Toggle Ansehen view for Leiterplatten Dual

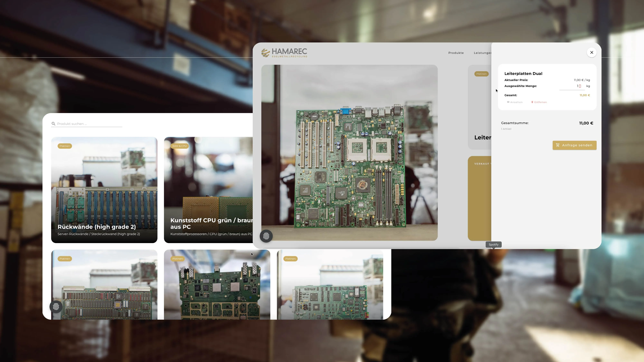coord(516,102)
